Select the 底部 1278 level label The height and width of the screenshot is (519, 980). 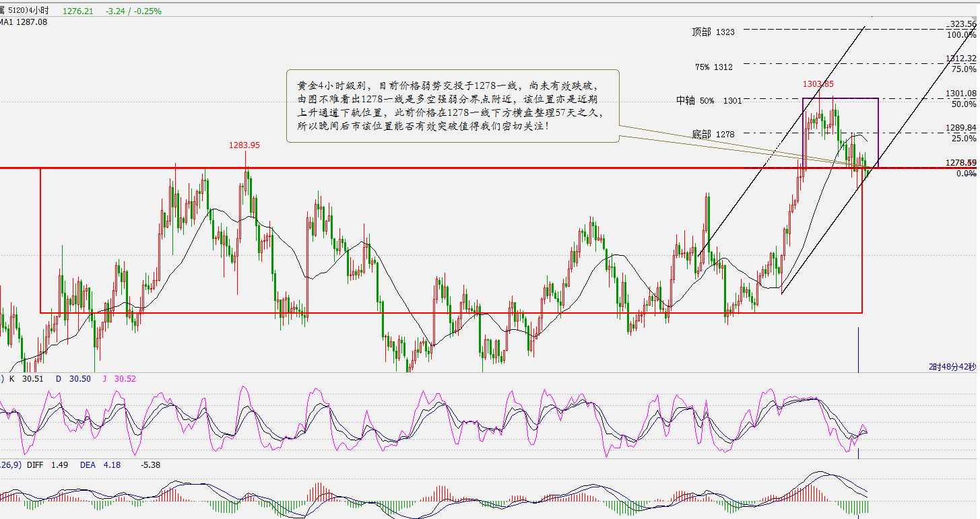[x=713, y=134]
